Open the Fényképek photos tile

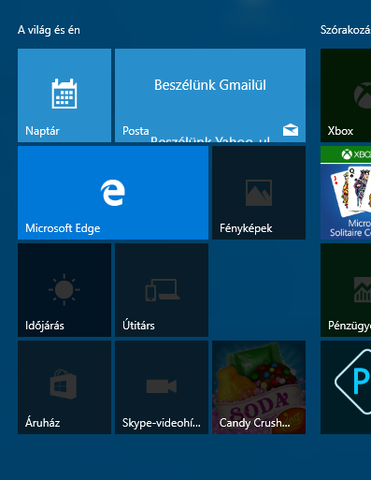(259, 193)
